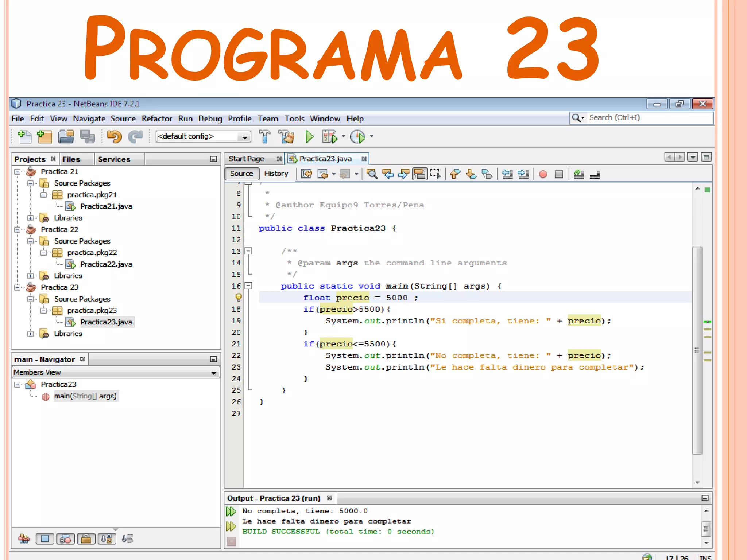Toggle Sort by Name in Navigator

[x=107, y=539]
